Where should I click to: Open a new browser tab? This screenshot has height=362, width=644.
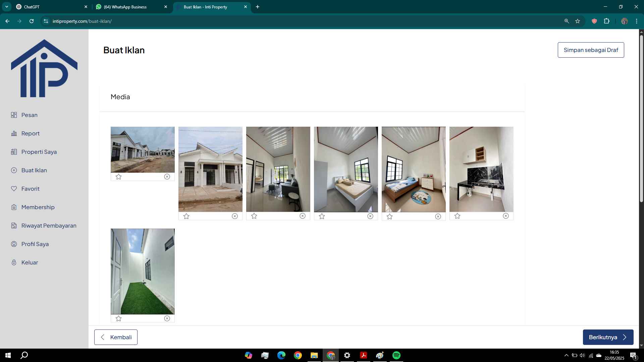point(258,7)
